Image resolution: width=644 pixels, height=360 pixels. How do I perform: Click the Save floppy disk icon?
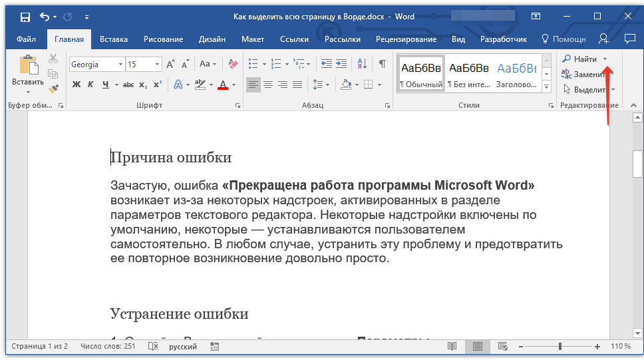tap(25, 17)
